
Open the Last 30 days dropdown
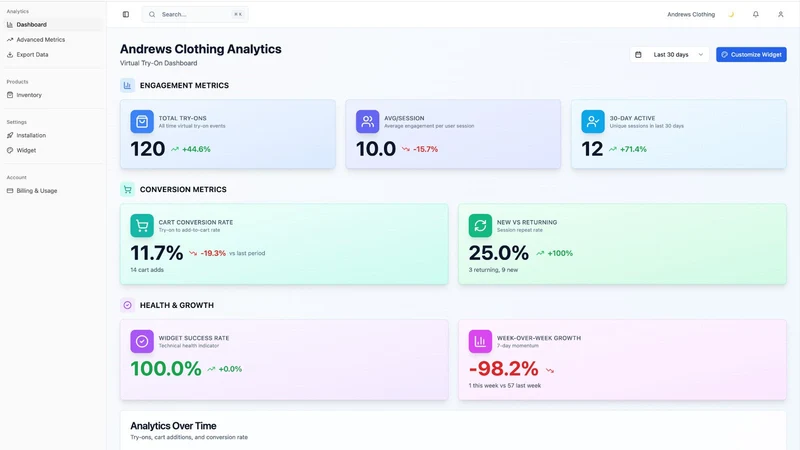coord(669,55)
